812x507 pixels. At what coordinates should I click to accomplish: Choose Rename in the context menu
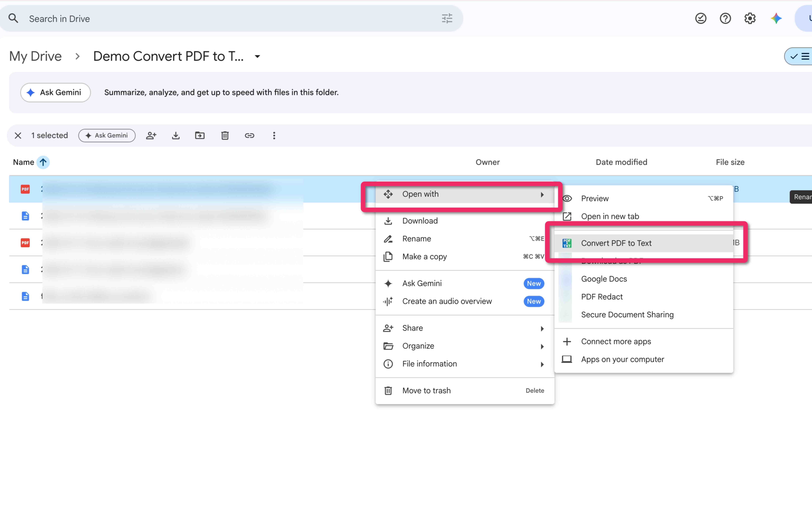465,239
